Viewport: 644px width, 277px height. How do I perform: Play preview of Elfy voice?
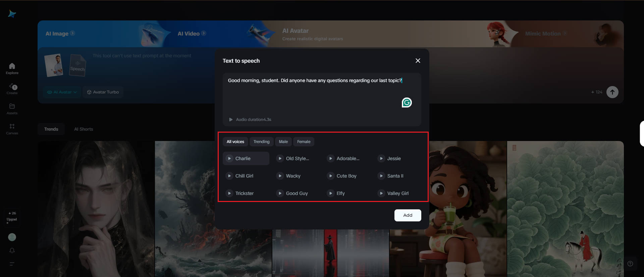point(331,193)
